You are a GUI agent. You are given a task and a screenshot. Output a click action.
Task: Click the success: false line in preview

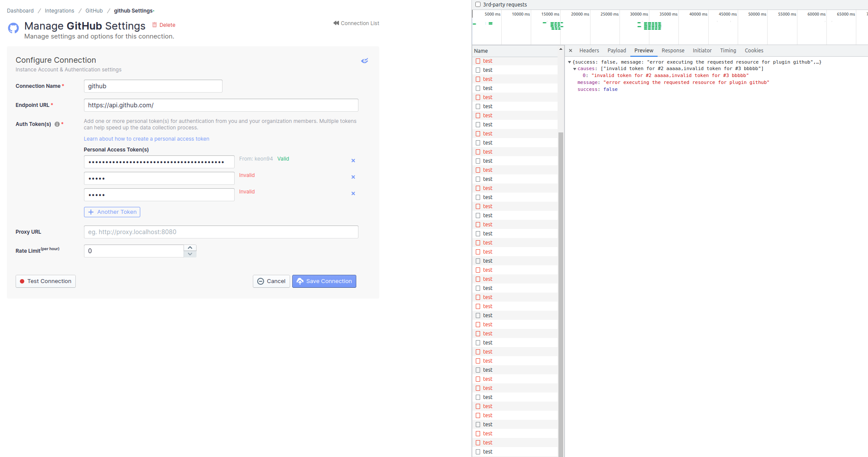[597, 89]
